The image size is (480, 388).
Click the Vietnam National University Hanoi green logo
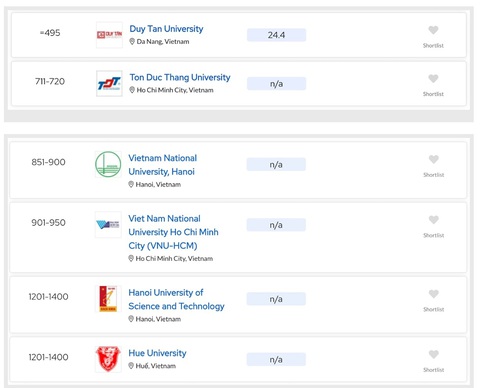tap(108, 164)
